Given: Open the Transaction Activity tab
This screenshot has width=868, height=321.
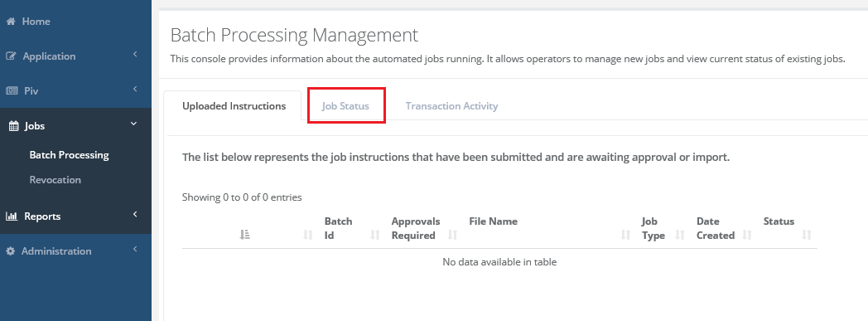Looking at the screenshot, I should pyautogui.click(x=451, y=106).
